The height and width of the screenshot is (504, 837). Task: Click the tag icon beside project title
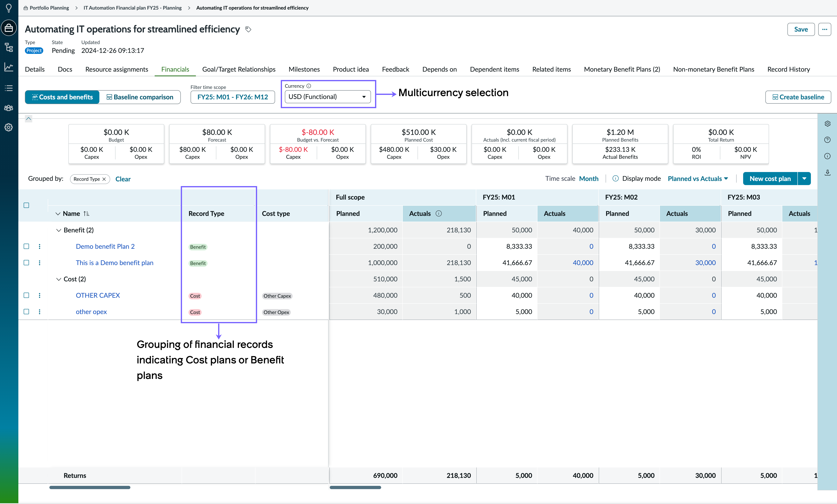(x=248, y=30)
